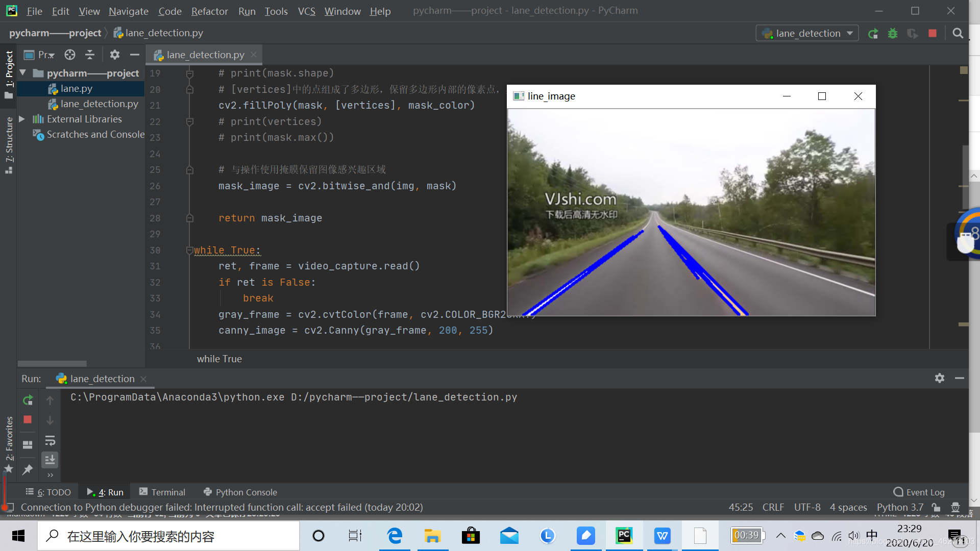Open the VCS menu
The width and height of the screenshot is (980, 551).
point(307,11)
